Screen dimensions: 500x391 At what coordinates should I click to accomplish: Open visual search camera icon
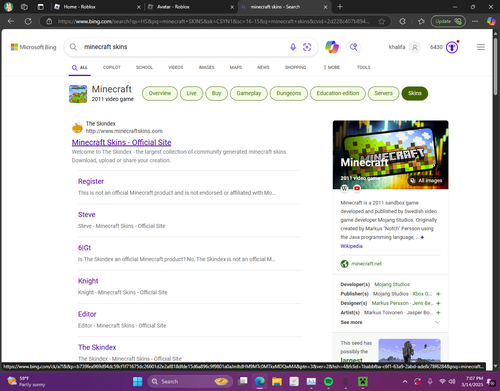[307, 47]
